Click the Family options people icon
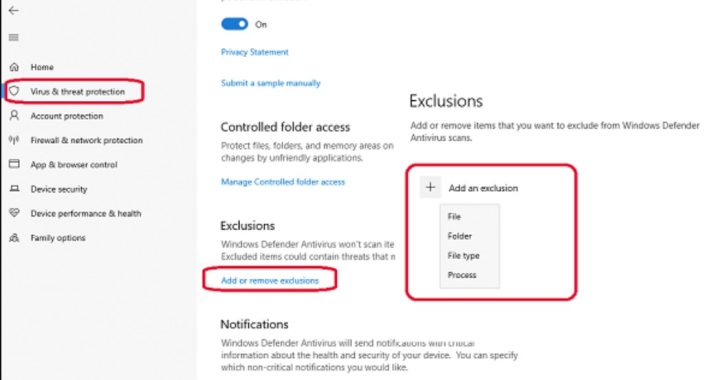 pyautogui.click(x=14, y=238)
